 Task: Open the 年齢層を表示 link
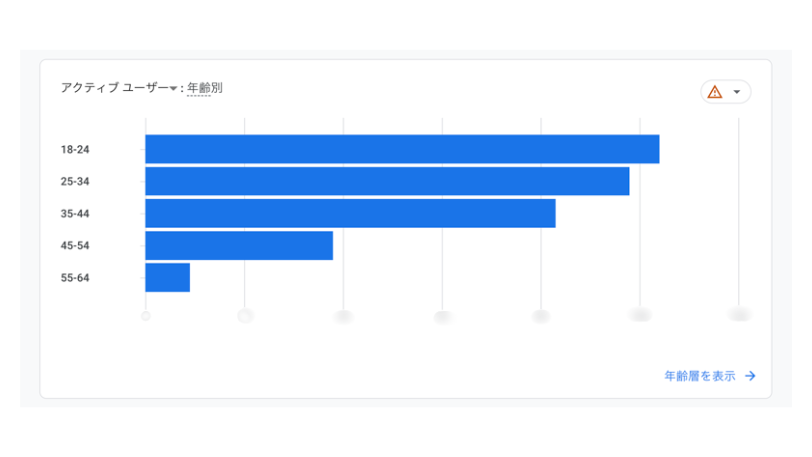(x=700, y=376)
